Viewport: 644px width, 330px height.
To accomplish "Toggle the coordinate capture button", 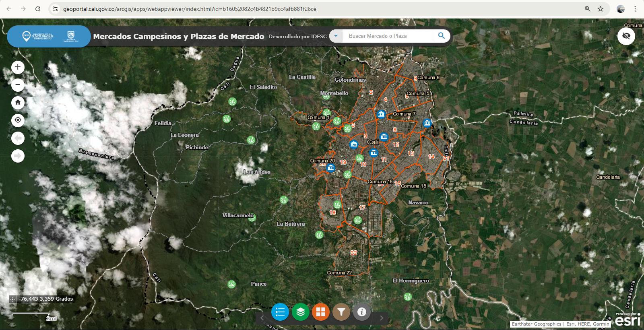I will [x=12, y=299].
